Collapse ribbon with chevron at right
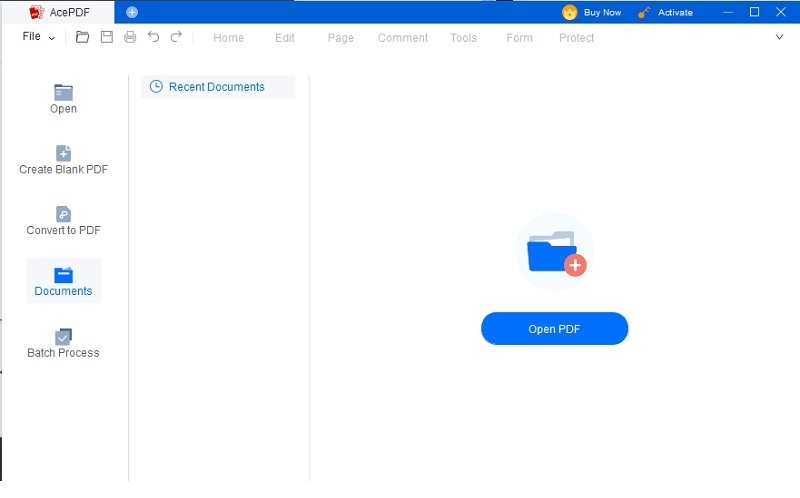Image resolution: width=800 pixels, height=498 pixels. 779,37
